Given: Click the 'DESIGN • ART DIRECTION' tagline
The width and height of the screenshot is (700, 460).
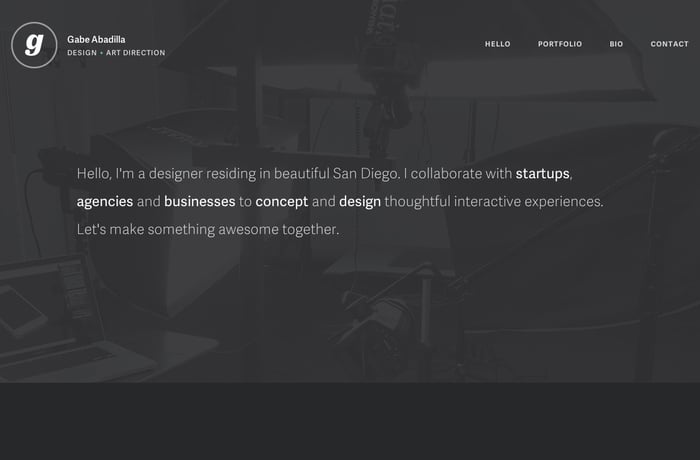Looking at the screenshot, I should (116, 53).
